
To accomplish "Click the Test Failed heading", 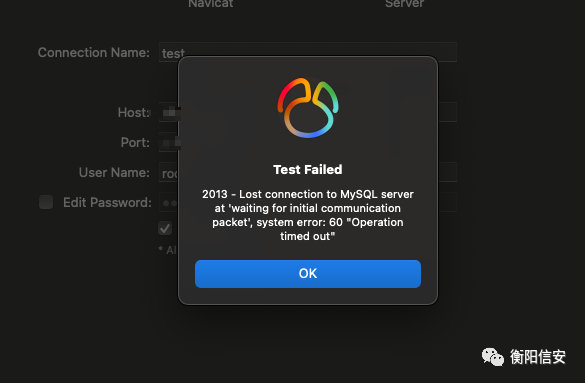I will click(x=308, y=170).
